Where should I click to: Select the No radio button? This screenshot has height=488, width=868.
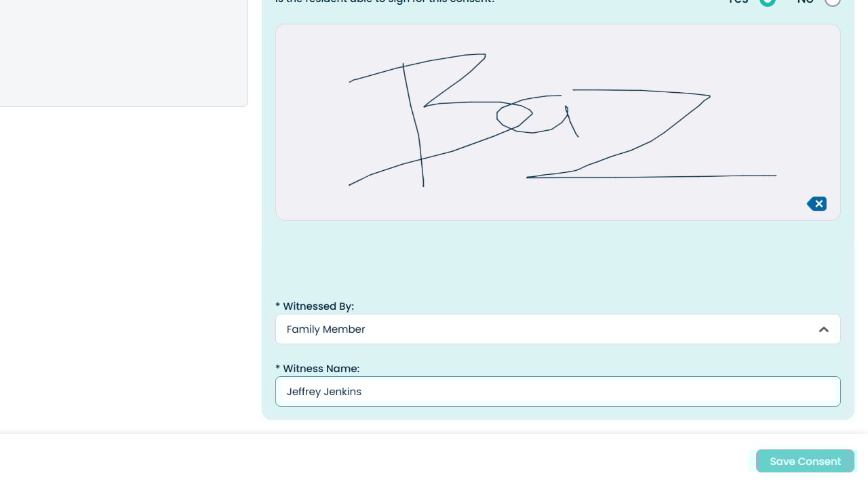(x=832, y=2)
